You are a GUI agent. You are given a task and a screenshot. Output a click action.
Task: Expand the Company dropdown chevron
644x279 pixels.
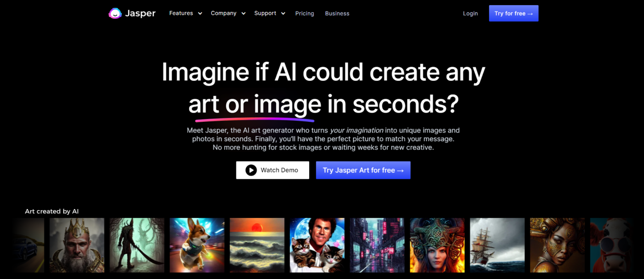[243, 13]
